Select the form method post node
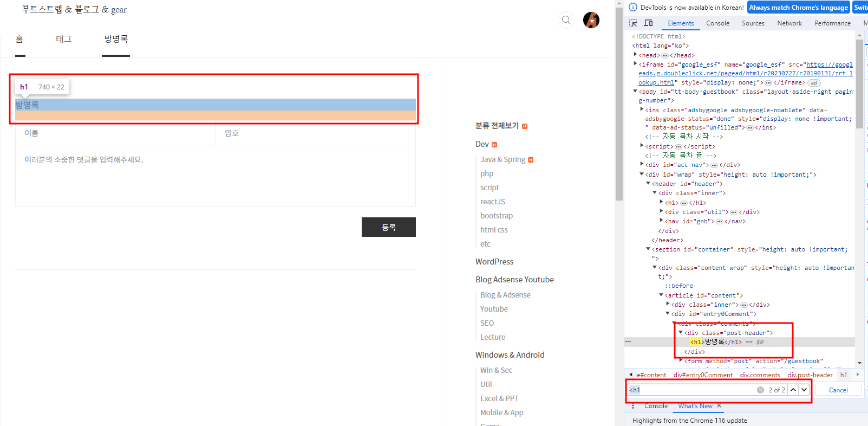This screenshot has height=426, width=868. (753, 361)
